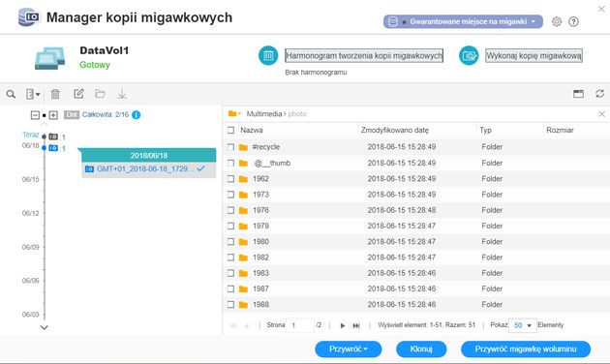Click the take snapshot round icon

coord(469,55)
